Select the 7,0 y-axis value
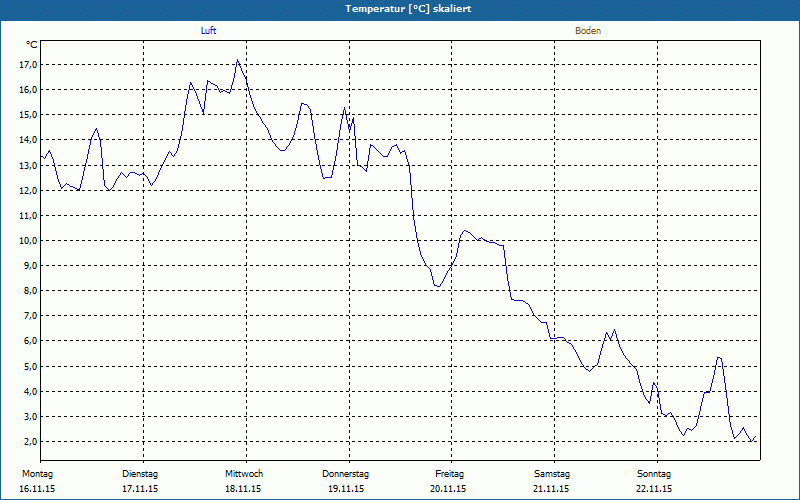The width and height of the screenshot is (800, 500). [31, 316]
